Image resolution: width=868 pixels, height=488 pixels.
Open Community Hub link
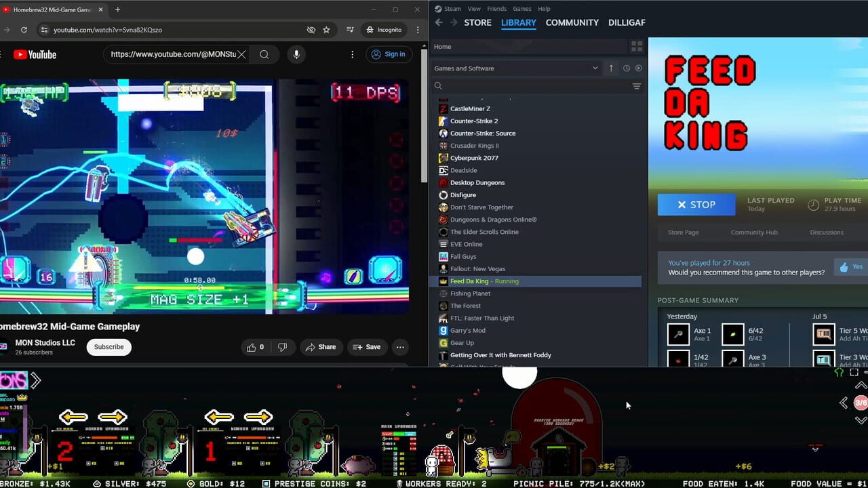754,232
